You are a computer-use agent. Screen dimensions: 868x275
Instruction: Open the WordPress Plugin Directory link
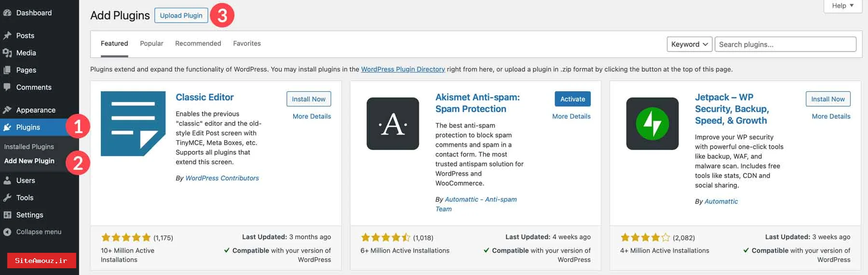(403, 69)
